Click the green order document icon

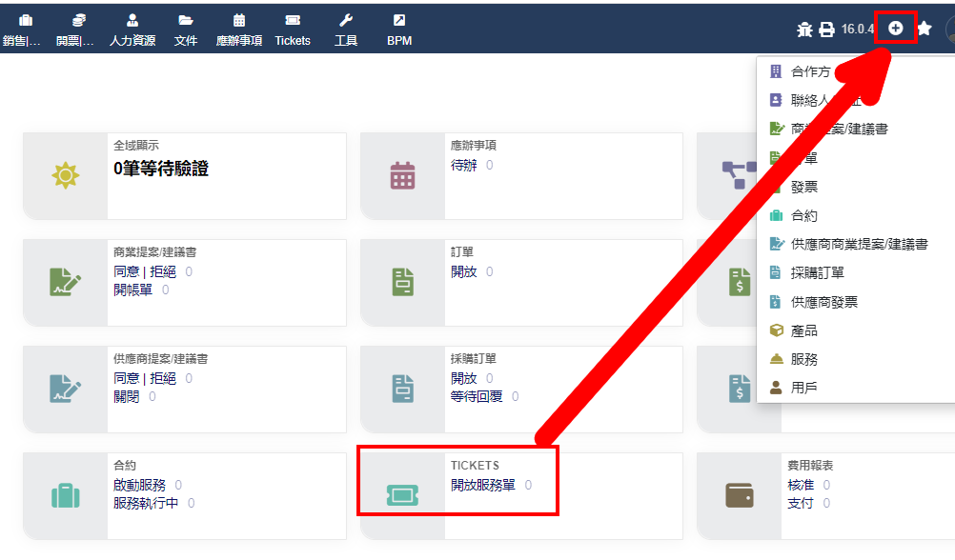click(x=402, y=282)
